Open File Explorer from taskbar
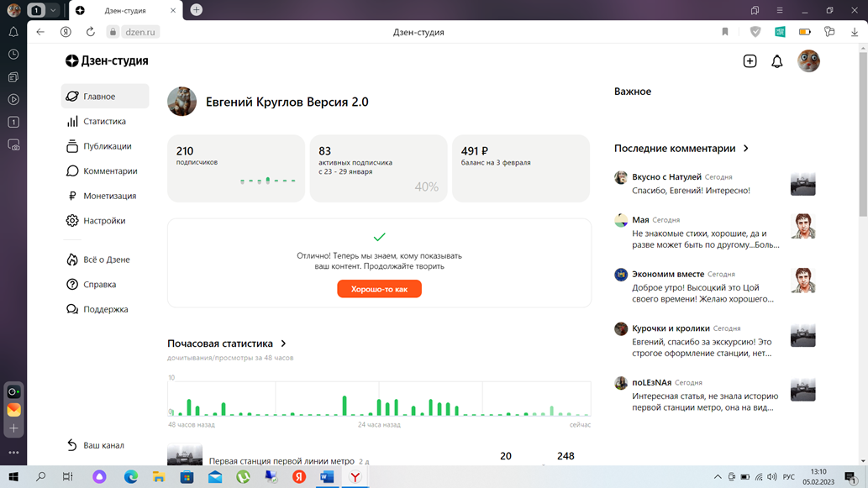 click(x=158, y=476)
